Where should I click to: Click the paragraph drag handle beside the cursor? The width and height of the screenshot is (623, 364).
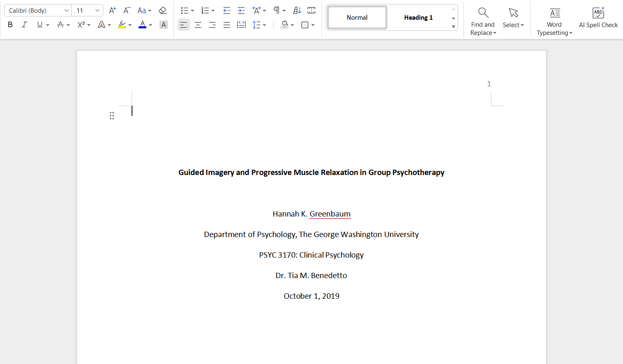[x=112, y=116]
